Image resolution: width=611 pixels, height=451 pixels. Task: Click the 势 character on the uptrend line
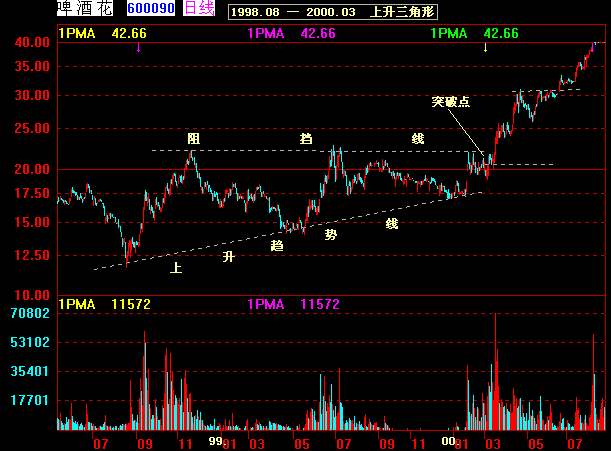[x=330, y=234]
